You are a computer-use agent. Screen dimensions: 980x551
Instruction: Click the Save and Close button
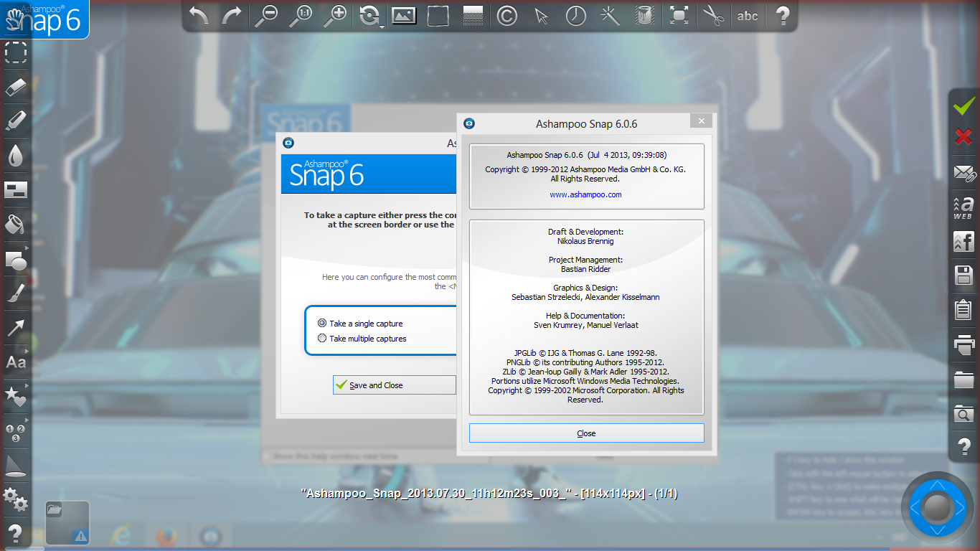pyautogui.click(x=394, y=385)
